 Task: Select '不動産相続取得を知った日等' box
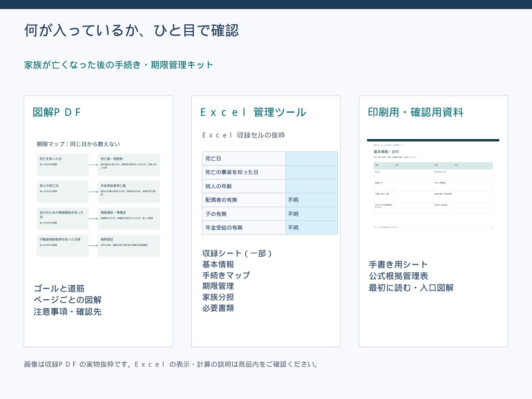click(63, 245)
